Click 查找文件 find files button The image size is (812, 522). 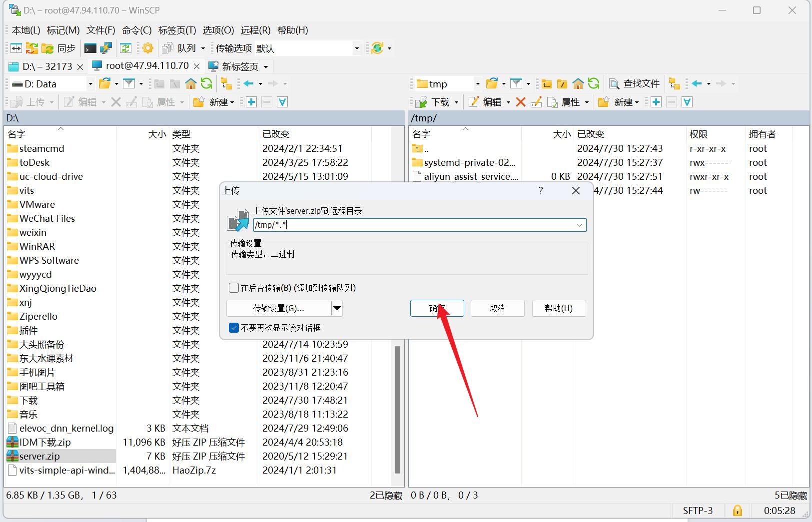635,83
